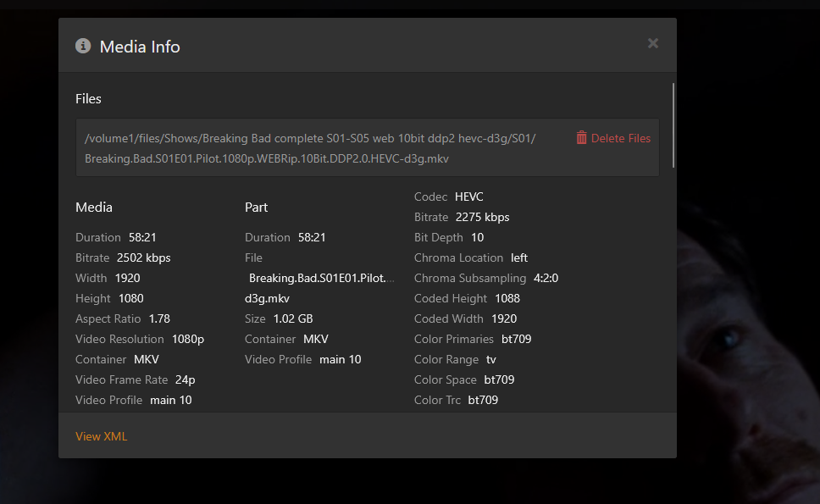Click the Files section heading
The height and width of the screenshot is (504, 820).
88,98
